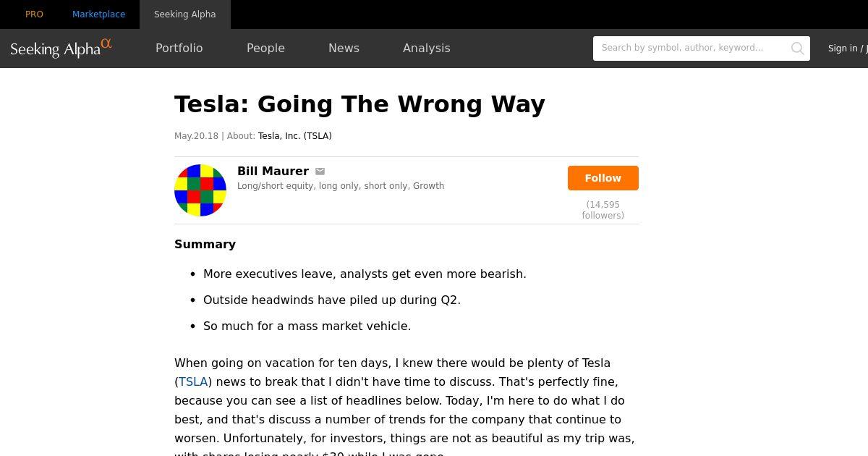Open the People menu

coord(265,48)
